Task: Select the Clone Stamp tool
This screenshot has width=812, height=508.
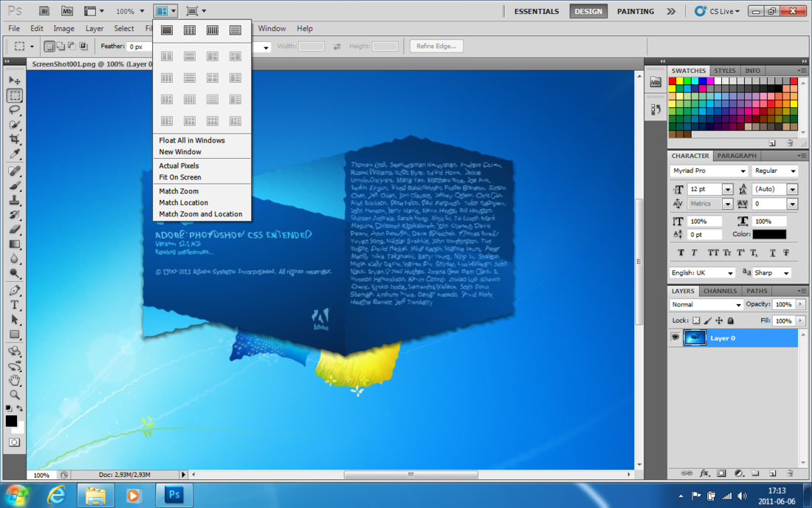Action: coord(15,200)
